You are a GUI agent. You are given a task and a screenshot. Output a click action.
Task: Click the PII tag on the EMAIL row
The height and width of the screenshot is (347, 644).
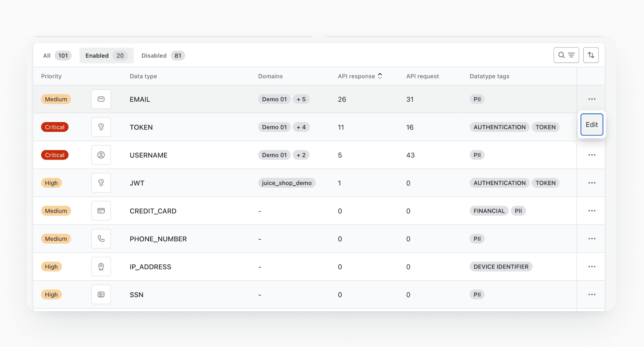477,99
